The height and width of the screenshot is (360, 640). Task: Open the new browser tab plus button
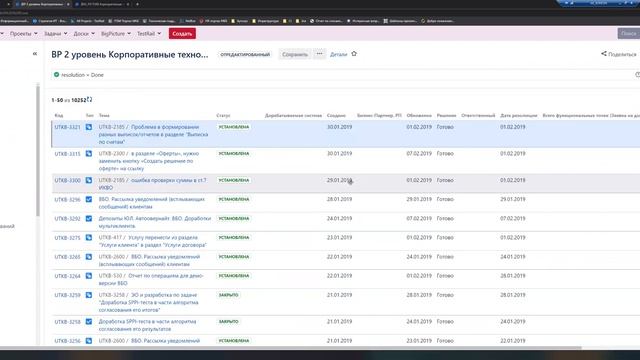[x=137, y=4]
